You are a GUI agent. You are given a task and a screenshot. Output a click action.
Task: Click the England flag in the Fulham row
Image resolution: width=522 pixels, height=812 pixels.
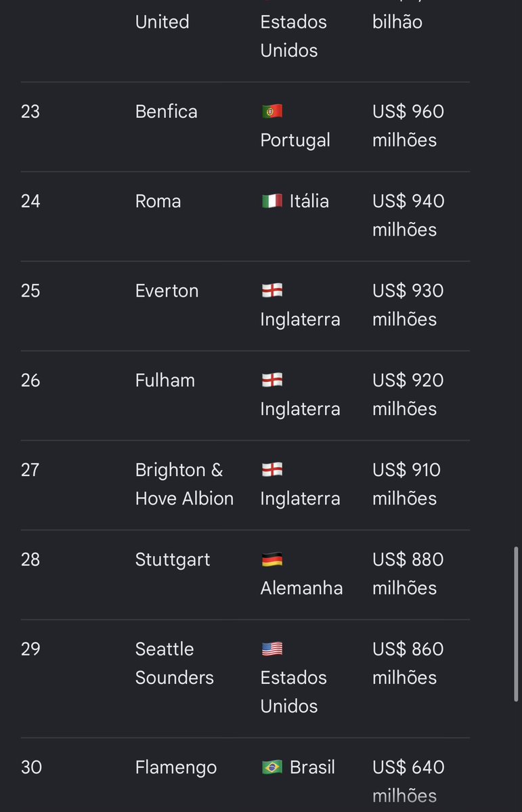272,380
